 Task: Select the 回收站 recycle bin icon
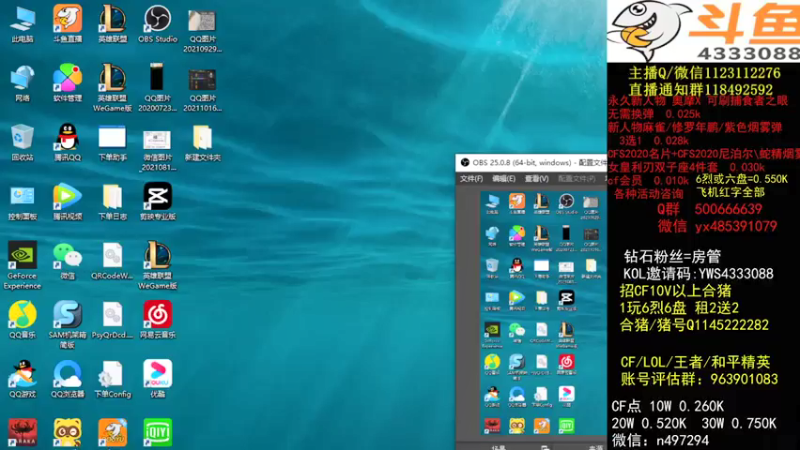pos(22,143)
